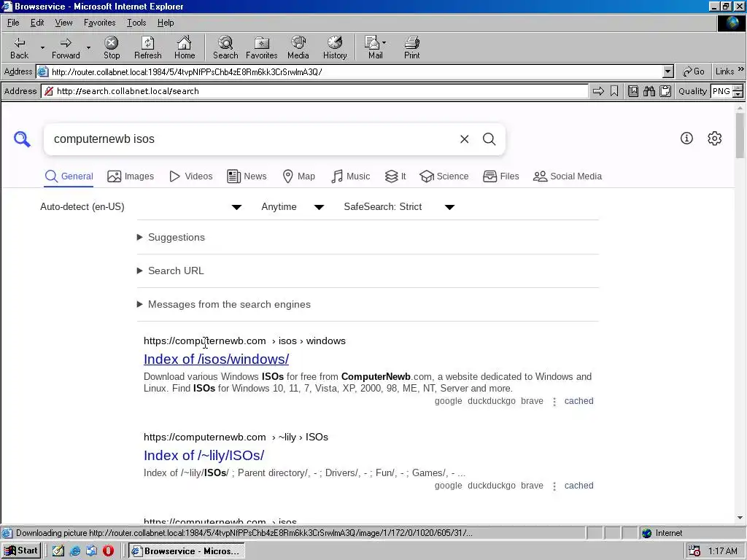Open IE Search pane from toolbar
The width and height of the screenshot is (747, 560).
tap(225, 47)
